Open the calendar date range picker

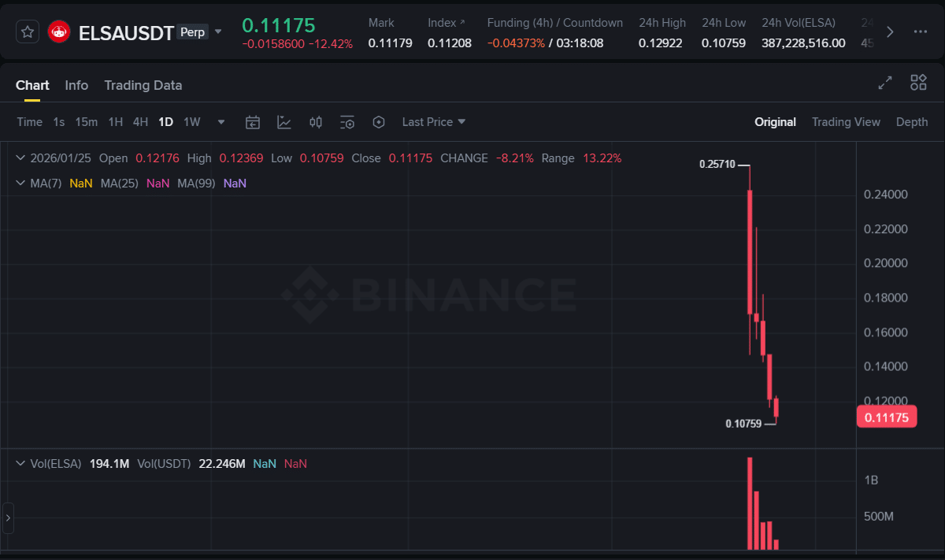(252, 122)
